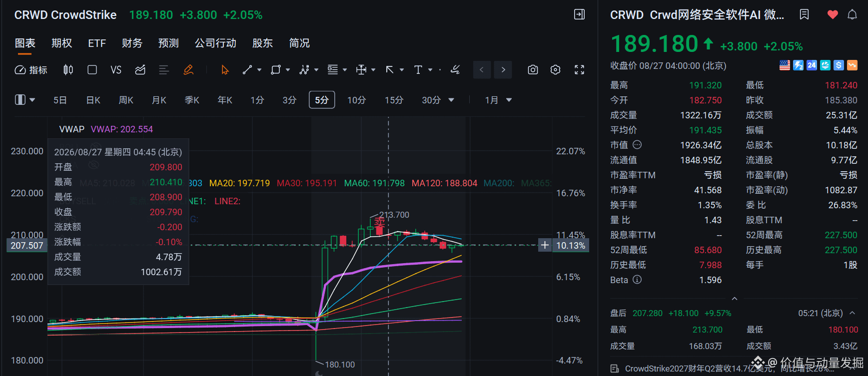Screen dimensions: 868x376
Task: Open the text tool dropdown arrow
Action: coord(430,70)
